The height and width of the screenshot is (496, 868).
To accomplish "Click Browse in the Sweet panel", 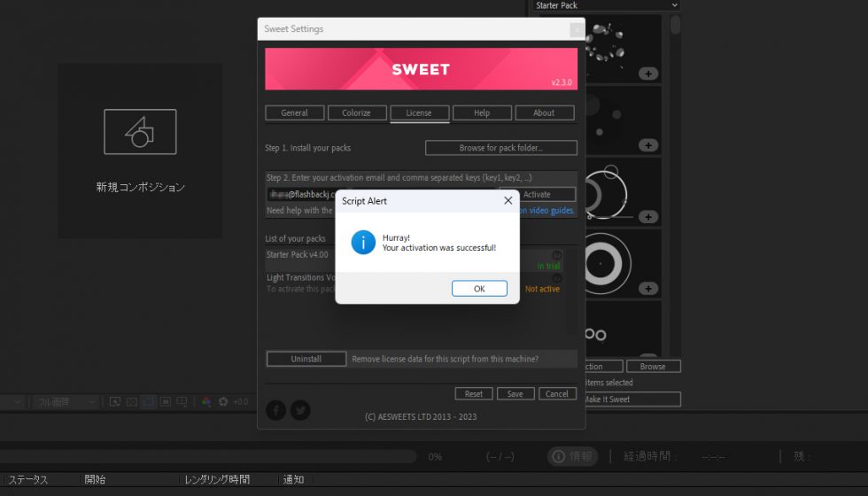I will point(654,367).
